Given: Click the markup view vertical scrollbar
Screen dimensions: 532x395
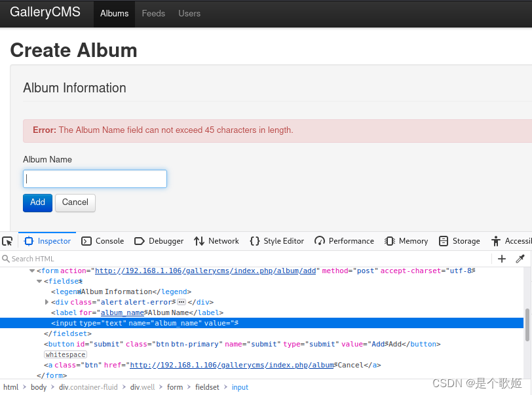Looking at the screenshot, I should [x=527, y=325].
